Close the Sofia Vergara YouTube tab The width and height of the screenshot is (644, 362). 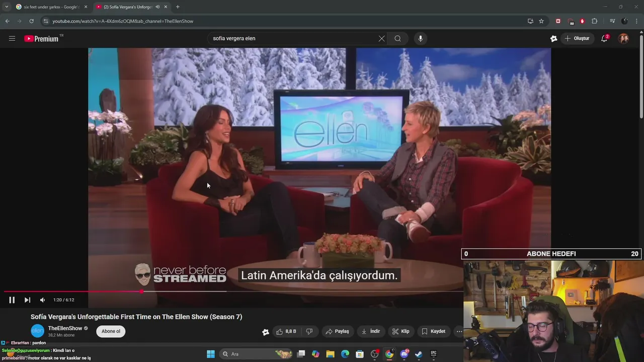(x=166, y=7)
